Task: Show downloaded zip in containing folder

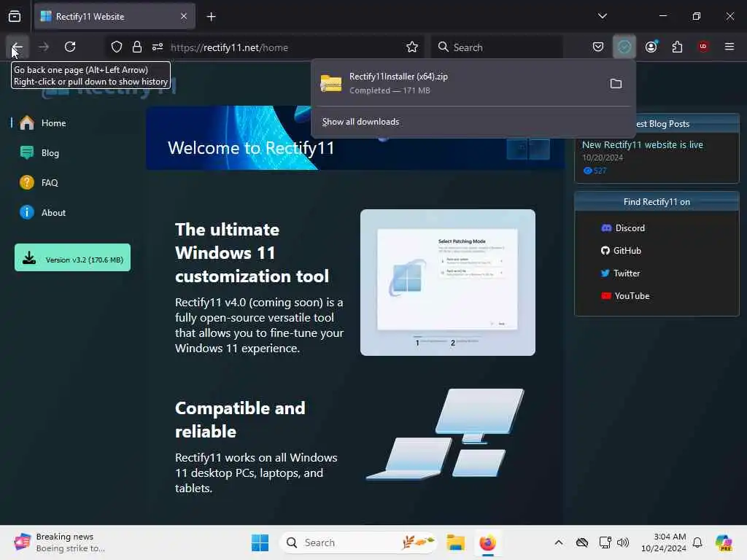Action: (616, 84)
